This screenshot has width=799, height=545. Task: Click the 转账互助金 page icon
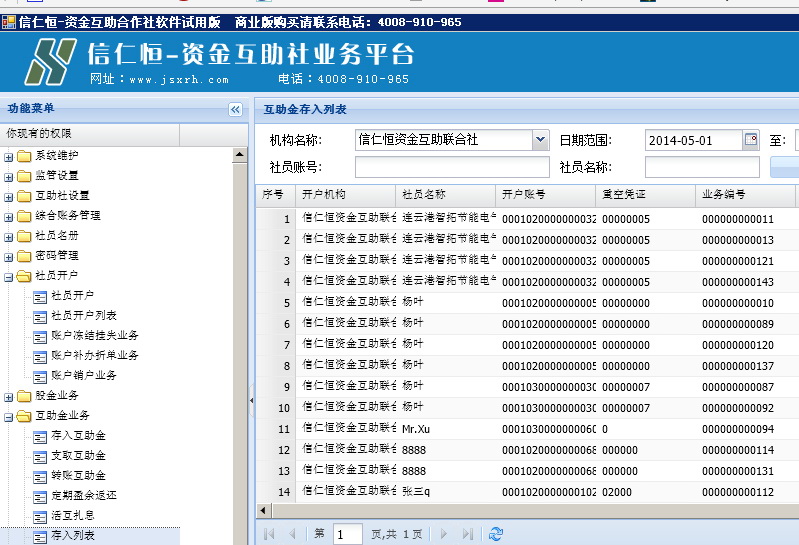pyautogui.click(x=40, y=477)
